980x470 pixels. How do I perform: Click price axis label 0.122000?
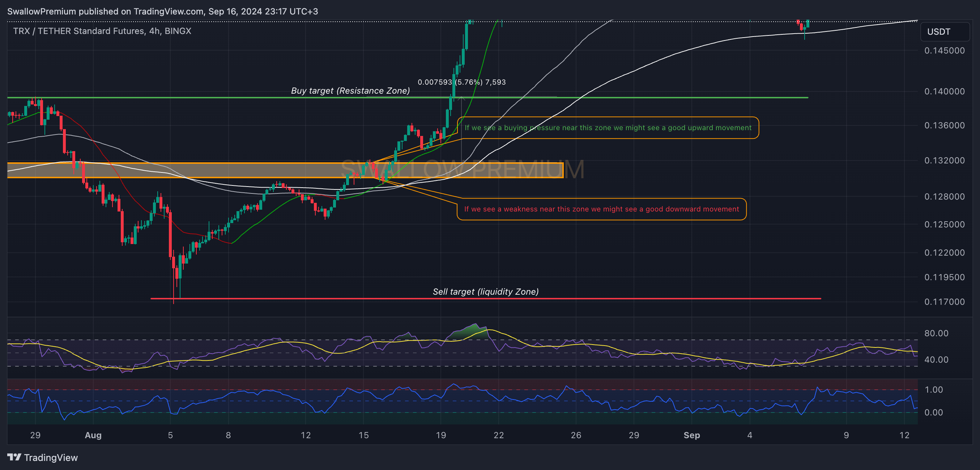click(x=945, y=252)
